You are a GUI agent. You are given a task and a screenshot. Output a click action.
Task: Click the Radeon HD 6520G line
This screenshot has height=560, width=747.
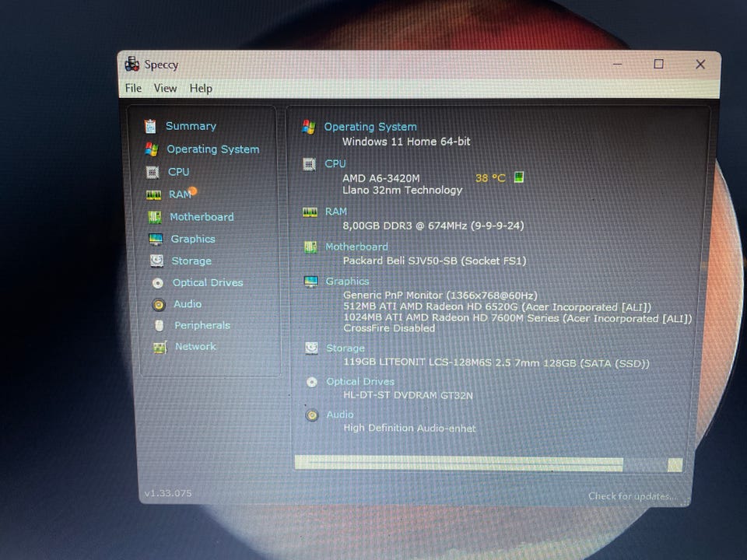[x=497, y=306]
